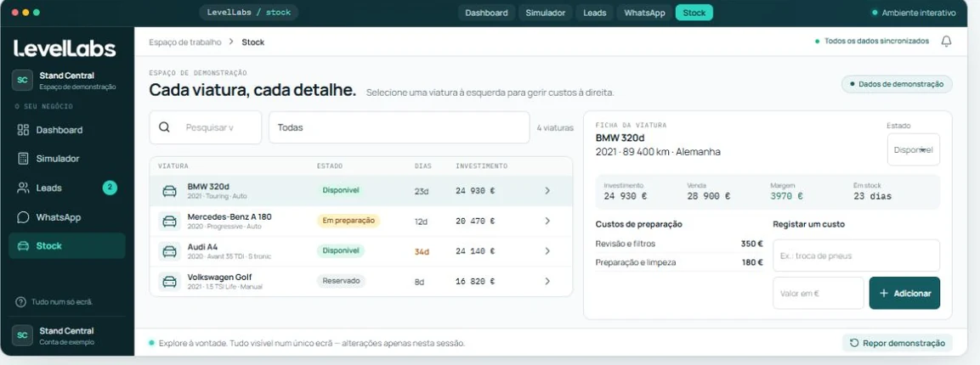Switch to Leads tab in top bar
The height and width of the screenshot is (365, 980).
pos(594,13)
